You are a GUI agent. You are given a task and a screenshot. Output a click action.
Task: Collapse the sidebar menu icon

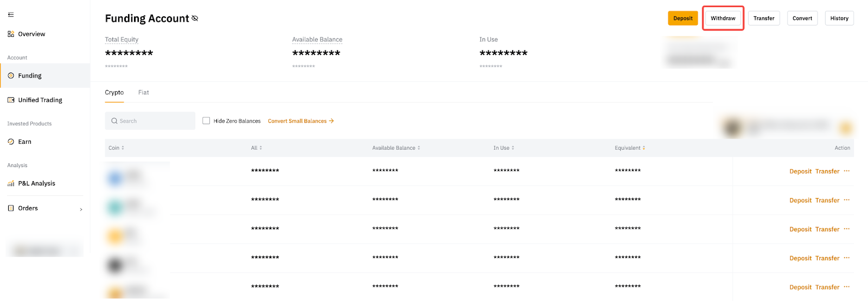(x=11, y=15)
